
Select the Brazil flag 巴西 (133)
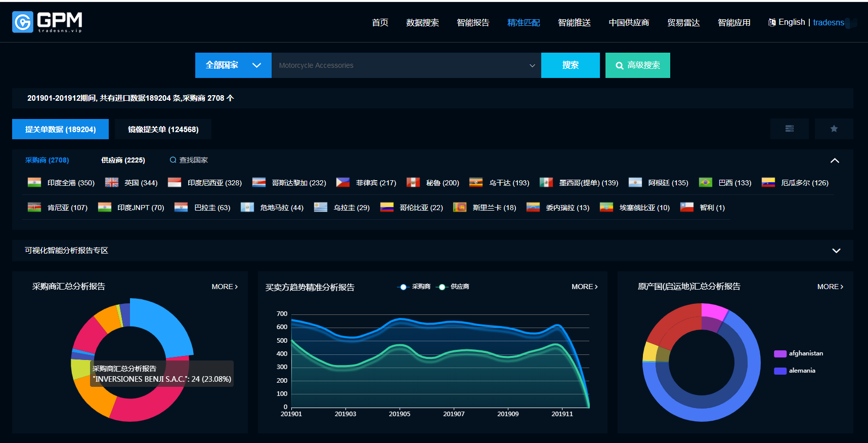tap(706, 182)
